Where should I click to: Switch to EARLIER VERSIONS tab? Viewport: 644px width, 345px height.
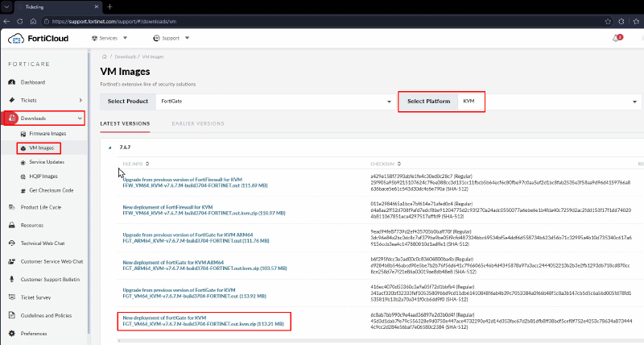pyautogui.click(x=198, y=123)
